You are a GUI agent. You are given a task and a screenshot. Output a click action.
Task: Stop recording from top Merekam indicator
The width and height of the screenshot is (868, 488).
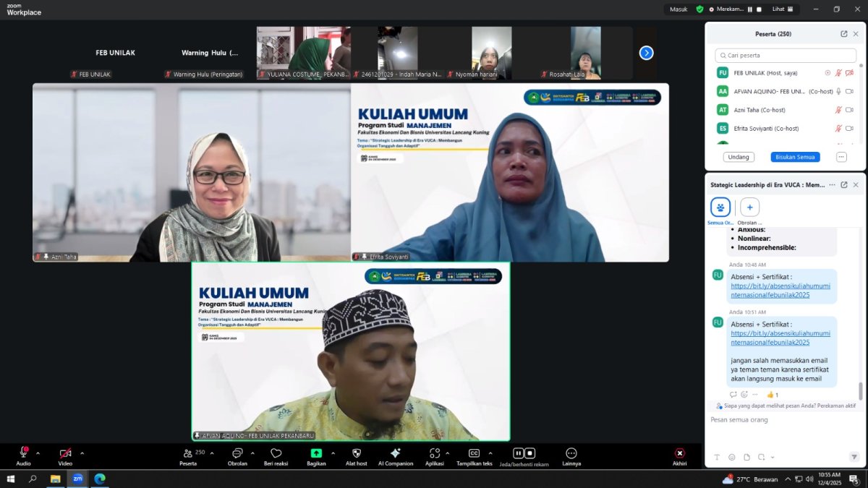click(759, 9)
